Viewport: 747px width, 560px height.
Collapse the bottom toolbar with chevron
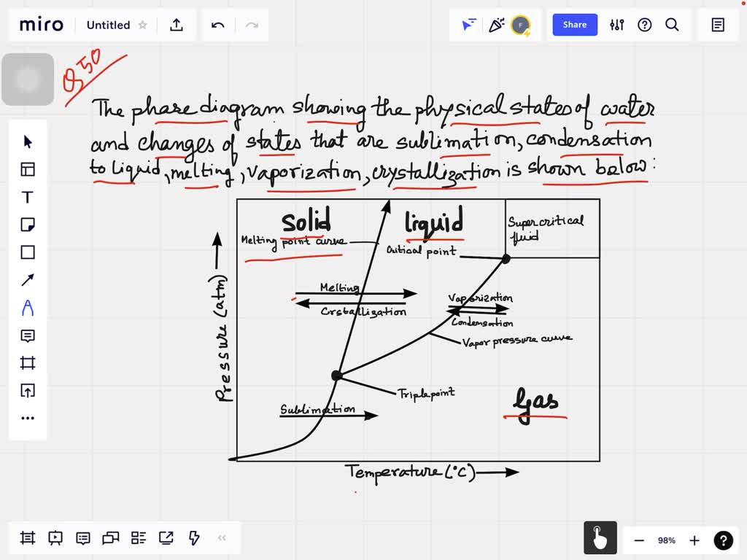pyautogui.click(x=222, y=537)
